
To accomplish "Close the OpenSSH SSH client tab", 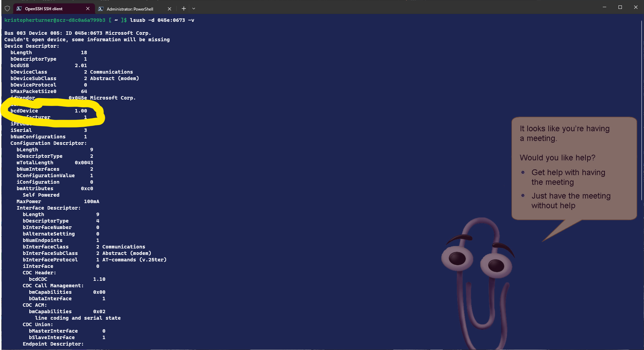I will 88,9.
